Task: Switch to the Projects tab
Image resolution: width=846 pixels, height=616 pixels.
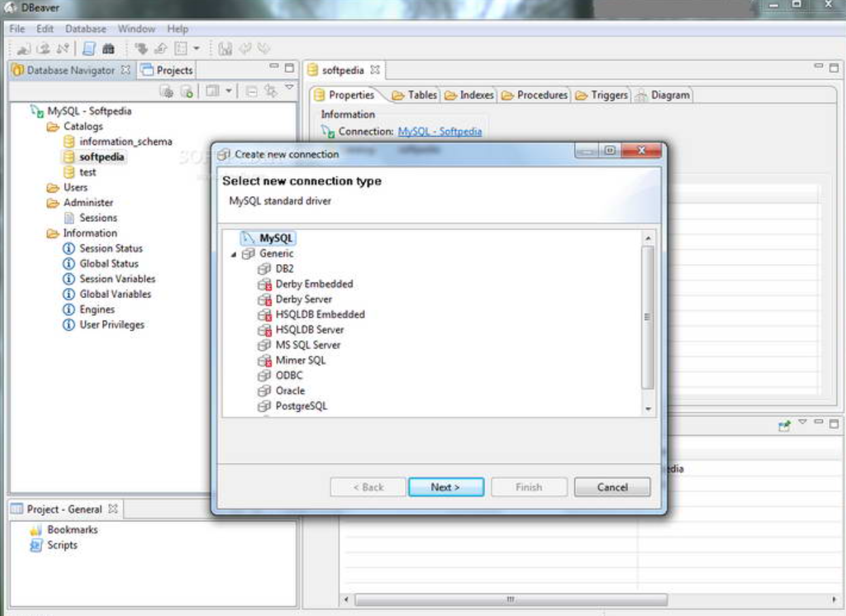Action: coord(167,70)
